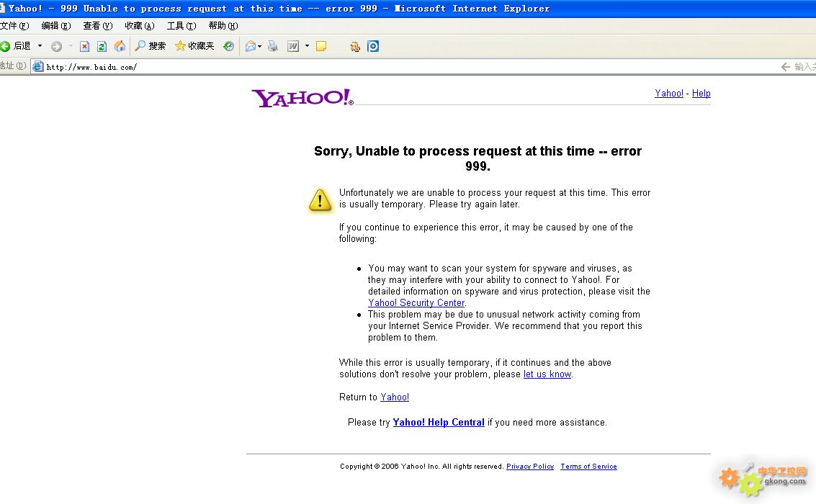Open the Yahoo! Help Central link
The width and height of the screenshot is (816, 504).
point(438,423)
